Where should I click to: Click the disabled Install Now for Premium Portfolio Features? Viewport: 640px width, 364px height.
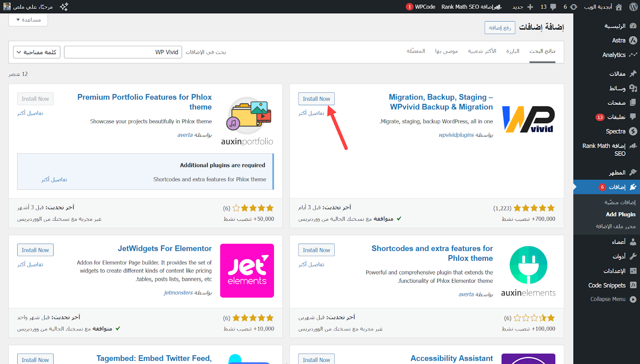point(35,99)
